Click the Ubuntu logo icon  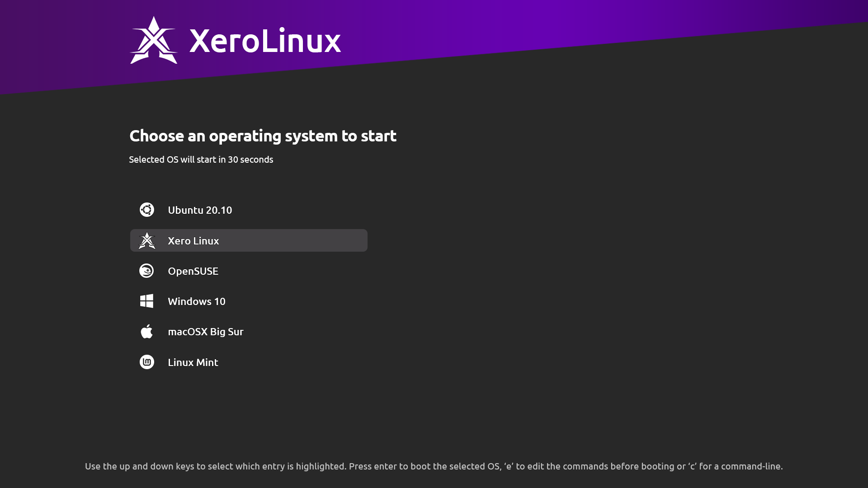tap(147, 210)
